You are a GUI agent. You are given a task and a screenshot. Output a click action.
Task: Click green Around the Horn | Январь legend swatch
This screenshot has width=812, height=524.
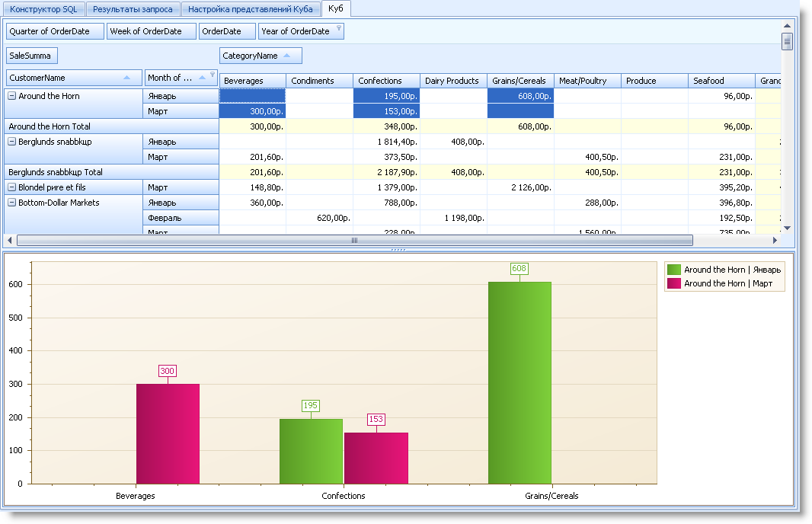coord(673,270)
